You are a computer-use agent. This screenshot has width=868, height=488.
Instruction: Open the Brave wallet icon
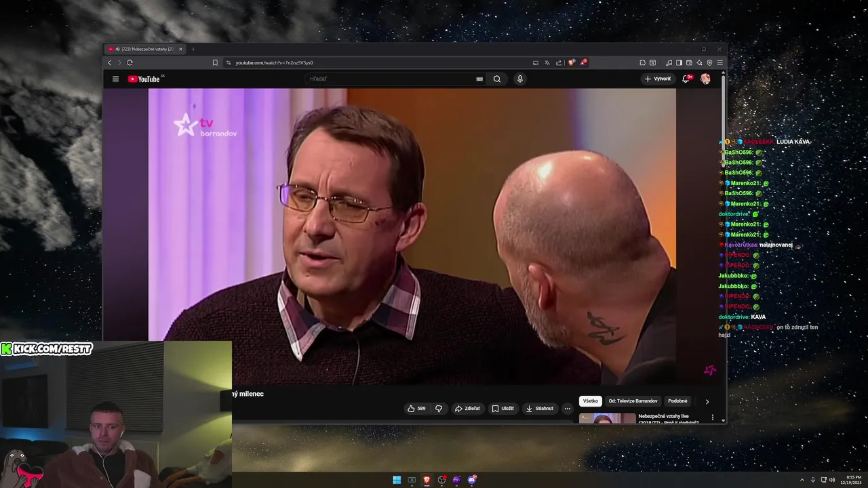[689, 62]
